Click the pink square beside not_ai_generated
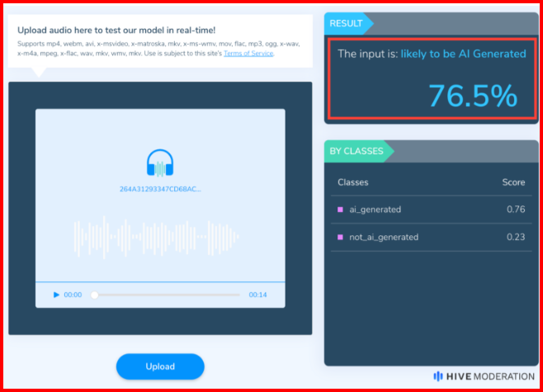Viewport: 543px width, 392px height. coord(340,237)
